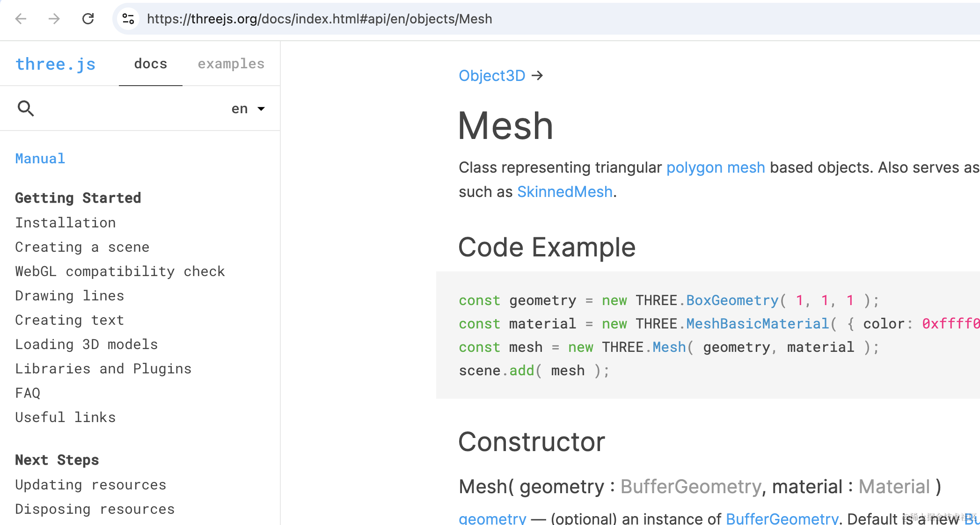This screenshot has width=980, height=525.
Task: Open Loading 3D models page
Action: [87, 344]
